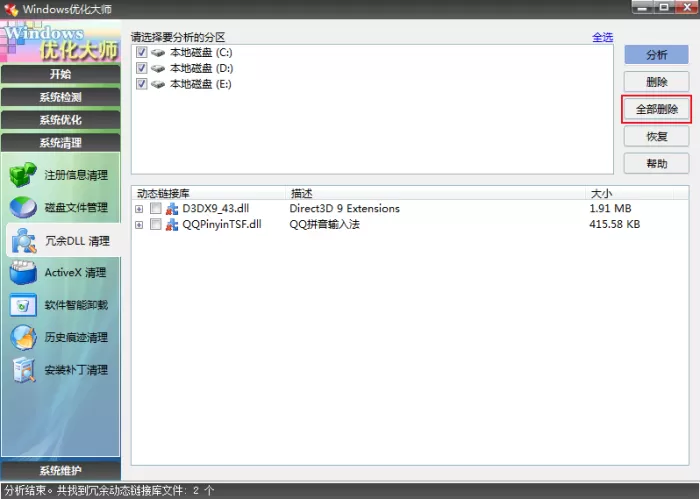Click the 全部删除 button
700x499 pixels.
[656, 109]
